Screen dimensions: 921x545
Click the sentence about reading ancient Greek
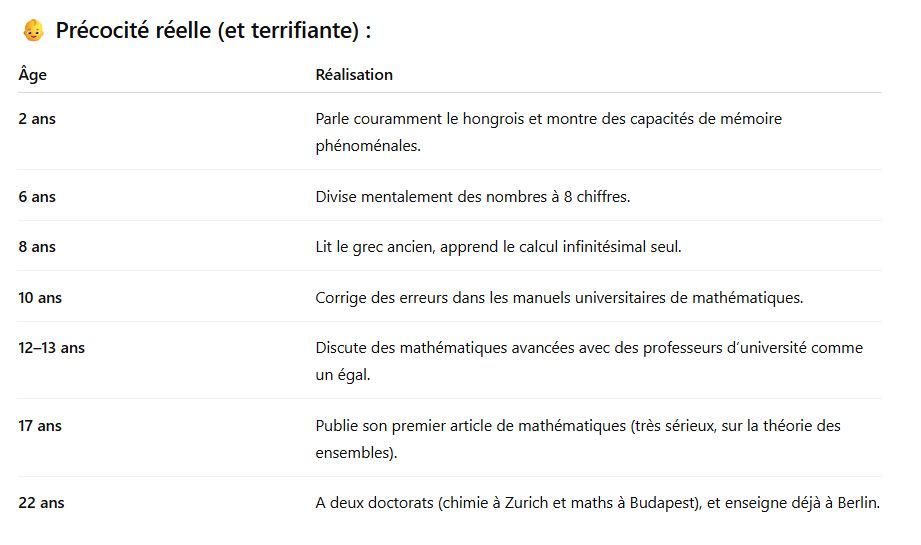(x=499, y=247)
